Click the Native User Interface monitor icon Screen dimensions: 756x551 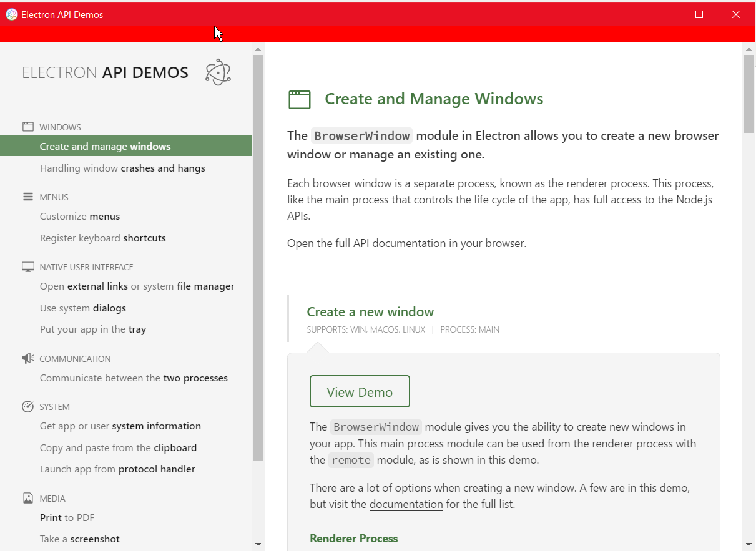pyautogui.click(x=28, y=266)
